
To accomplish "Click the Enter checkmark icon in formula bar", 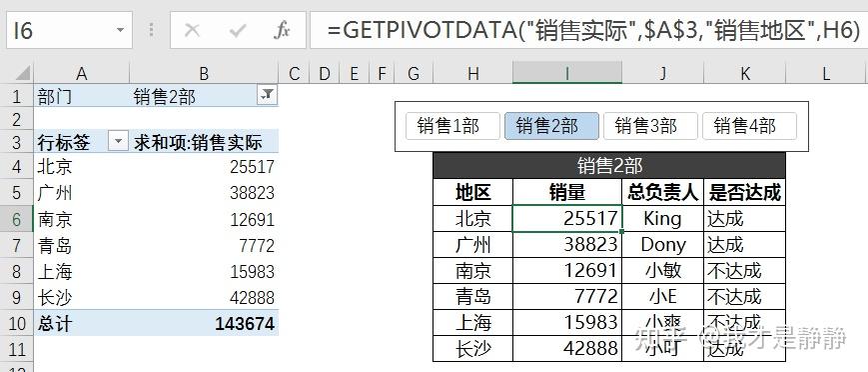I will tap(237, 30).
